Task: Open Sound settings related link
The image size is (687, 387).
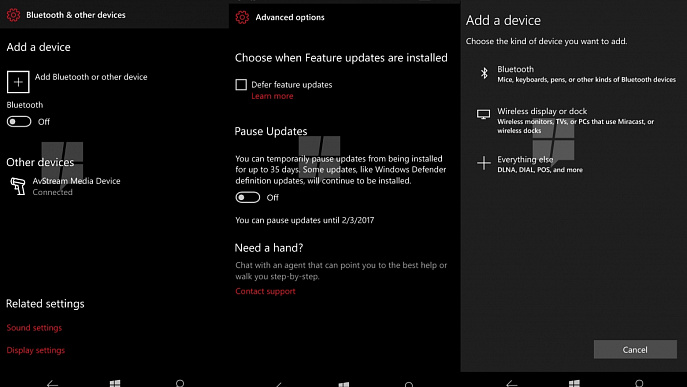Action: 34,327
